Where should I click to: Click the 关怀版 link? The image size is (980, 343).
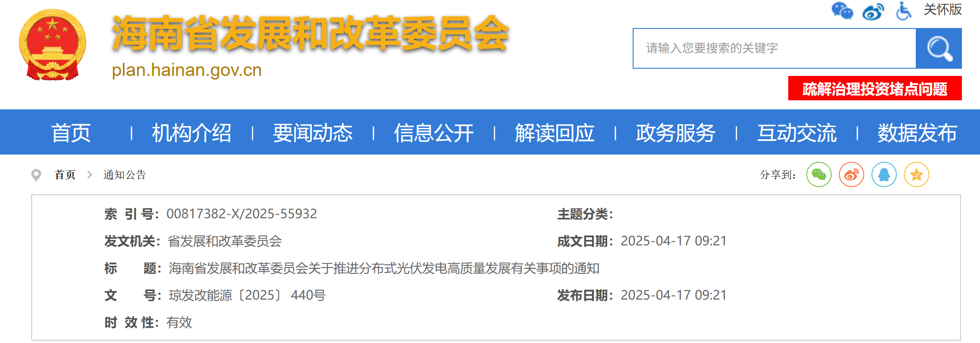coord(942,9)
